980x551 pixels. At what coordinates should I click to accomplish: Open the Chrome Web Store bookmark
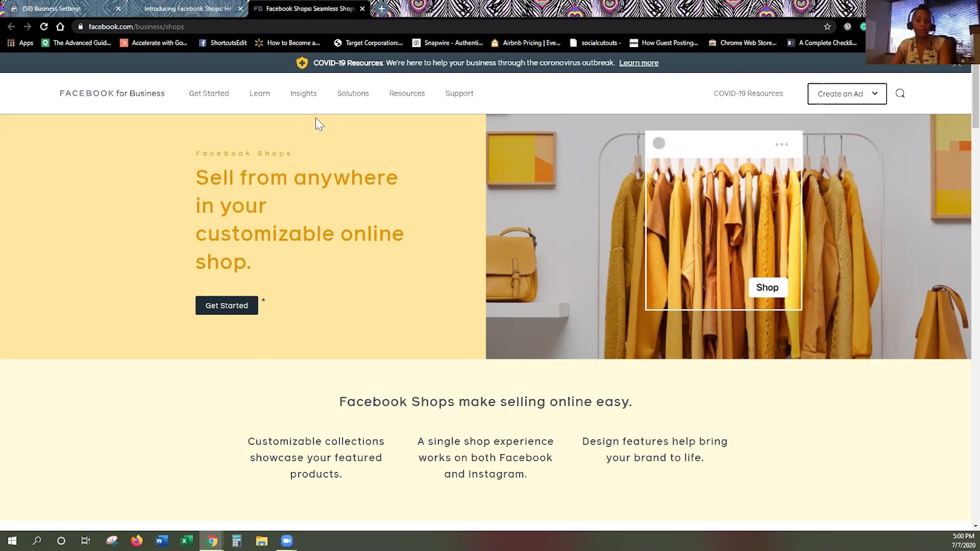point(742,43)
